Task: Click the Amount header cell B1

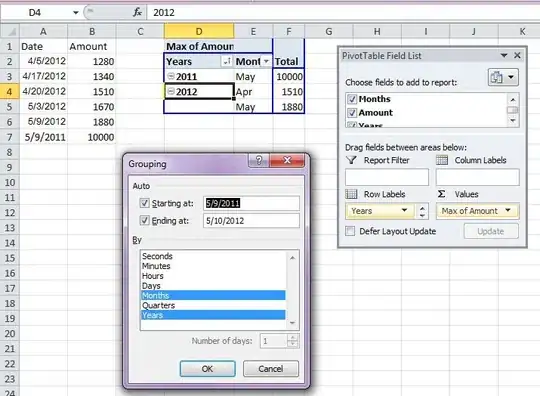Action: (92, 46)
